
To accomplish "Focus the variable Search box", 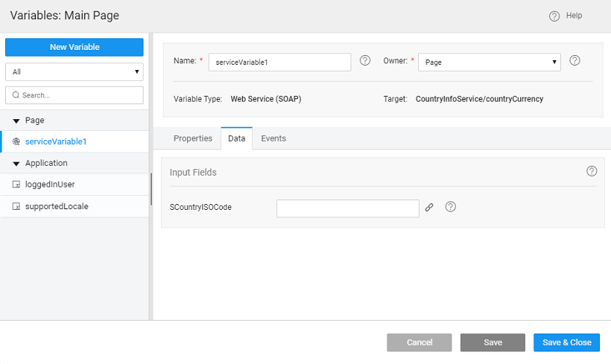I will click(75, 95).
